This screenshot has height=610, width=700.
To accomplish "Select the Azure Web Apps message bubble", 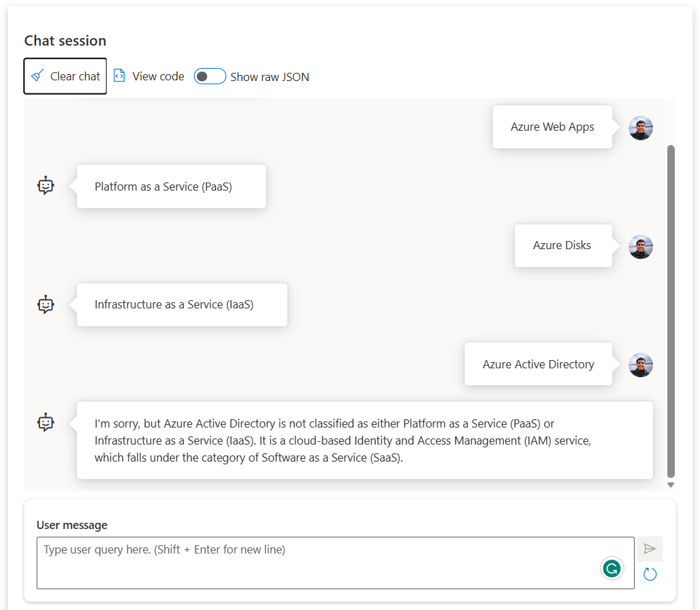I will pos(553,127).
